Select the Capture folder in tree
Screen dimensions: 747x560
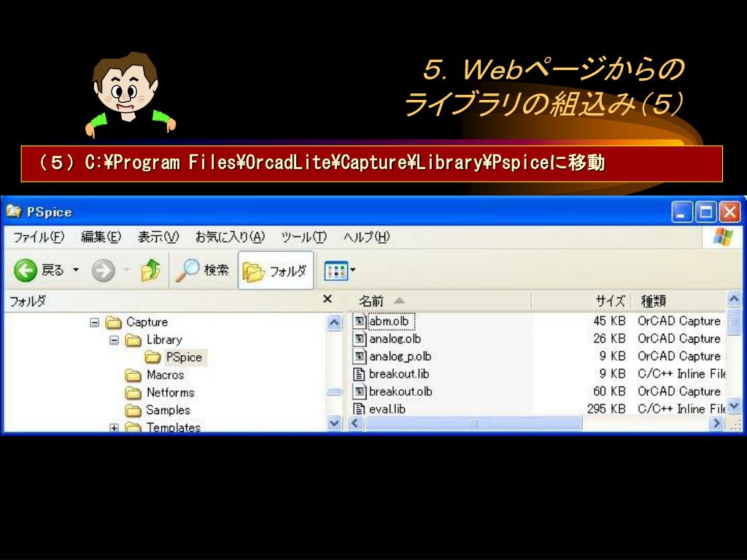click(147, 322)
